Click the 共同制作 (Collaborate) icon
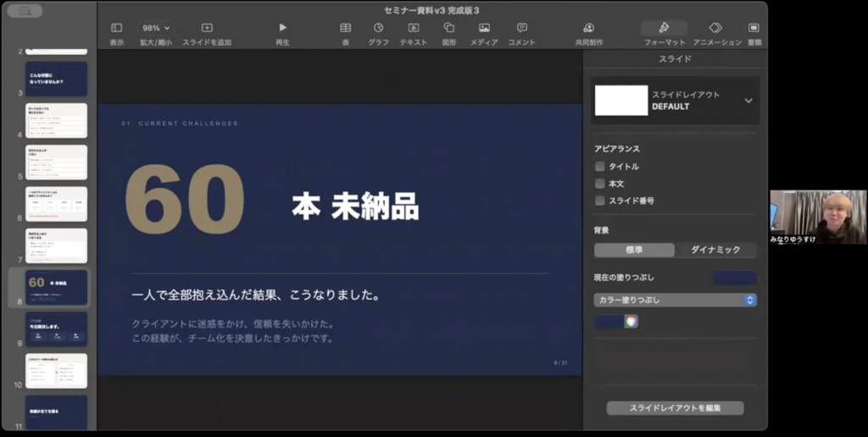 (x=589, y=28)
